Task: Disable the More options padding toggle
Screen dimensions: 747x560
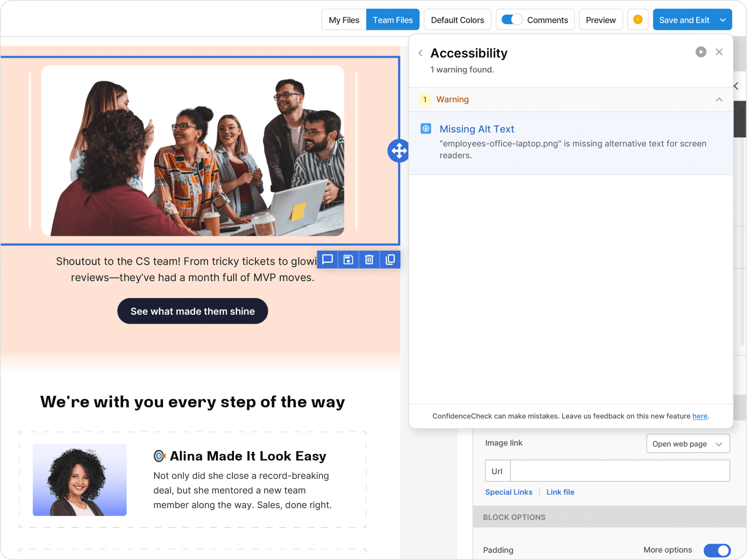Action: (717, 550)
